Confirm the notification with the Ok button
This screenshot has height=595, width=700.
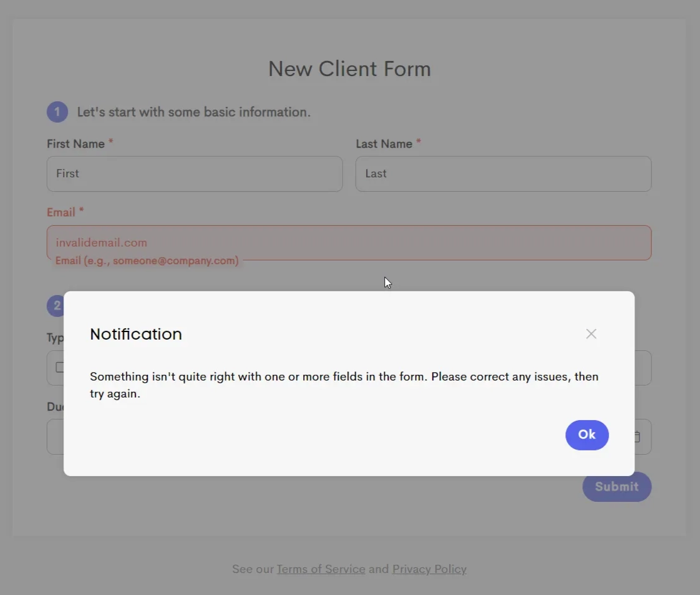point(587,435)
